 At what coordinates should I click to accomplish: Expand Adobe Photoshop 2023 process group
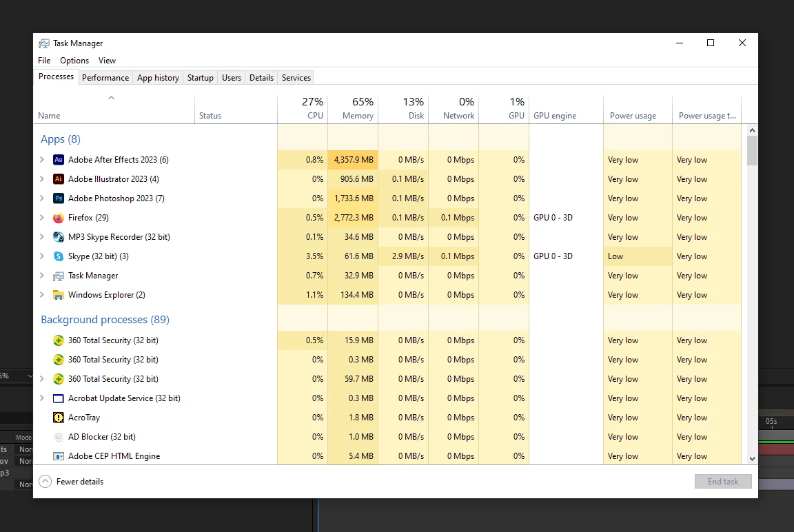(x=41, y=198)
